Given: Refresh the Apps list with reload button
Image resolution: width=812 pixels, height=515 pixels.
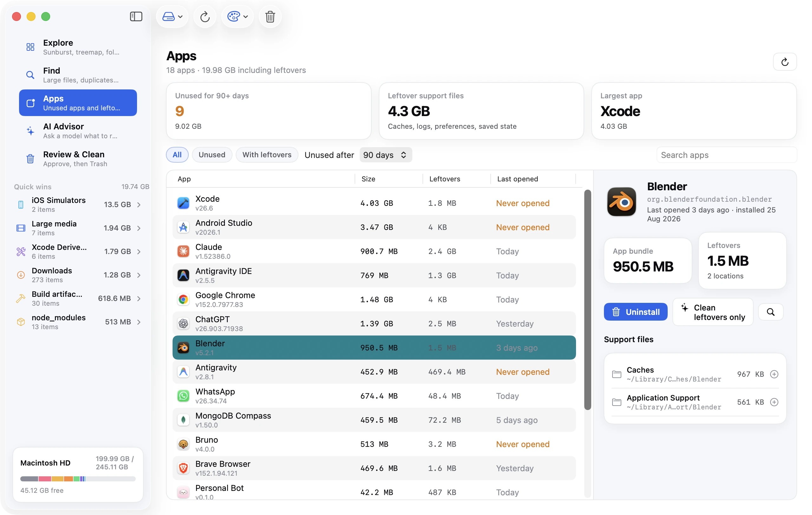Looking at the screenshot, I should coord(784,62).
